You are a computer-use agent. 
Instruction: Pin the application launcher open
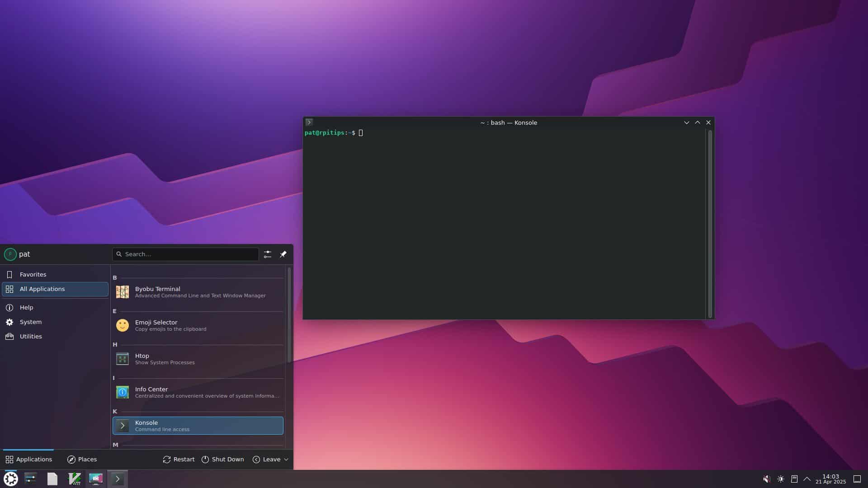283,254
